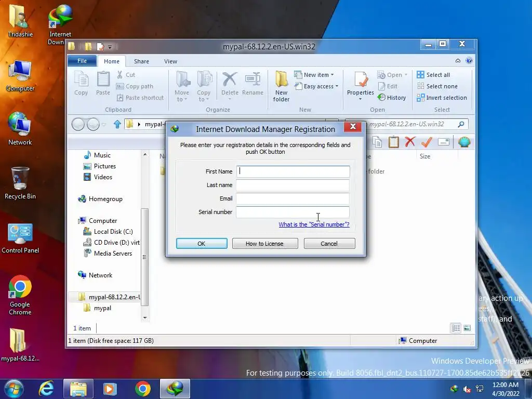
Task: Select Media Servers in navigation pane
Action: [x=108, y=253]
